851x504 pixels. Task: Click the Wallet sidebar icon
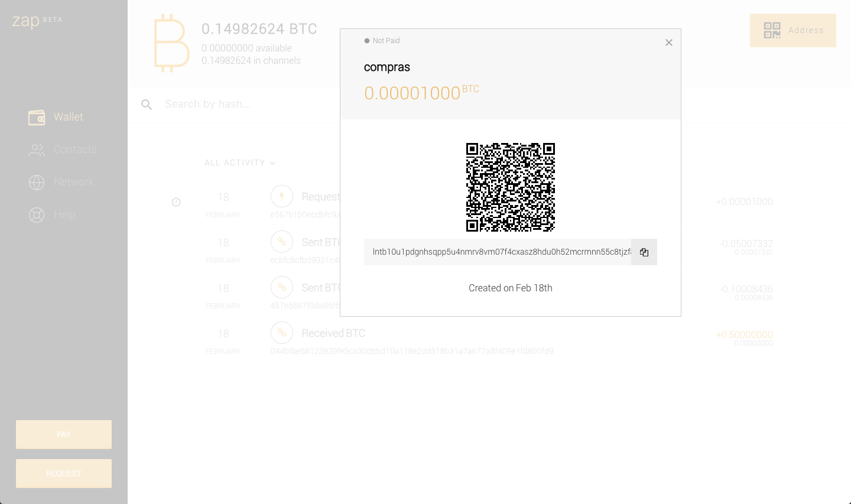[37, 118]
